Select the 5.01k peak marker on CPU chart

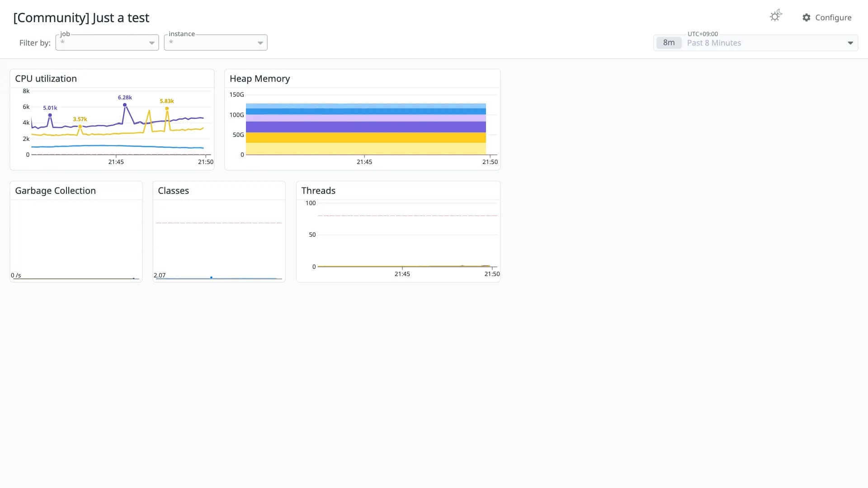point(50,115)
